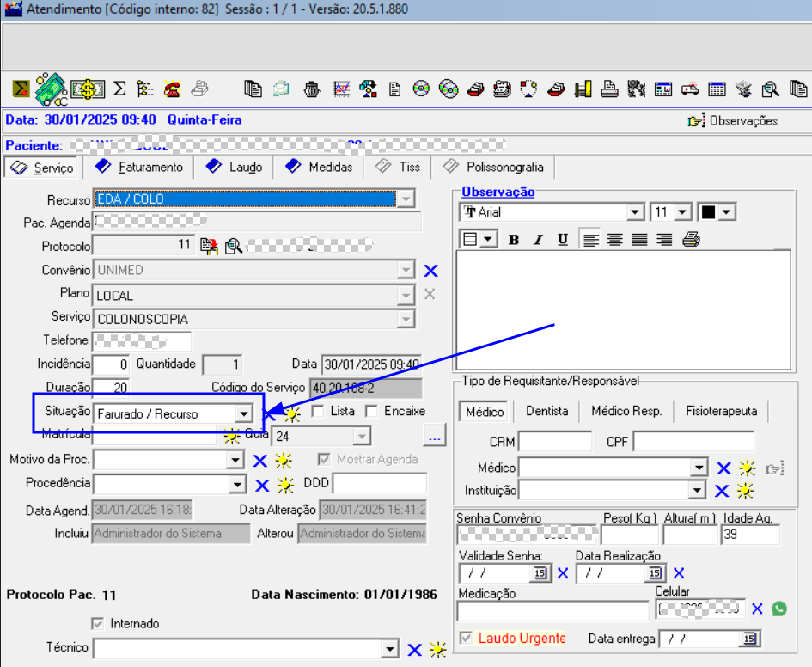
Task: Toggle underline formatting in Observação
Action: point(563,239)
